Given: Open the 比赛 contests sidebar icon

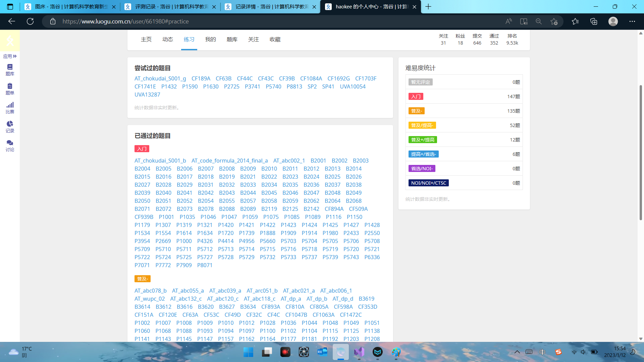Looking at the screenshot, I should tap(10, 108).
